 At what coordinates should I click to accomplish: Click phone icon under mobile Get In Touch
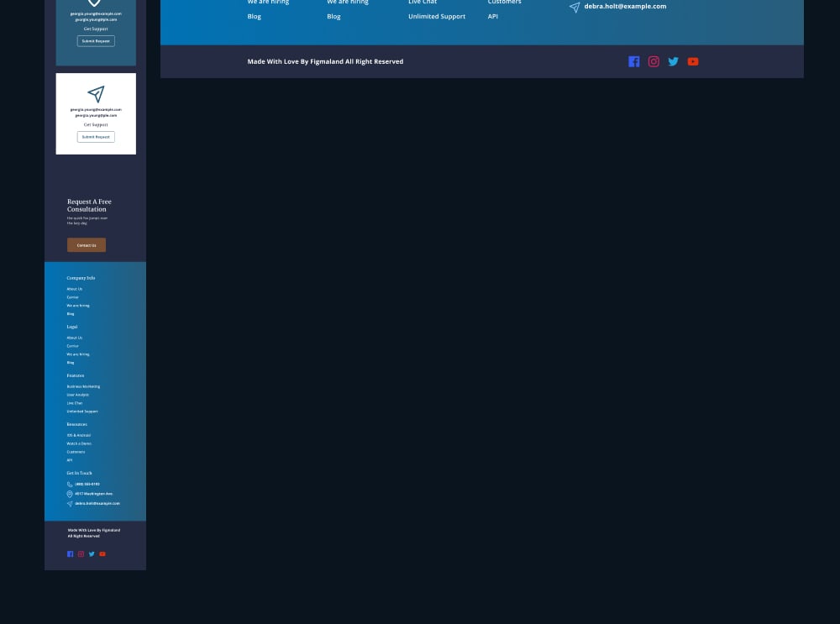click(70, 485)
